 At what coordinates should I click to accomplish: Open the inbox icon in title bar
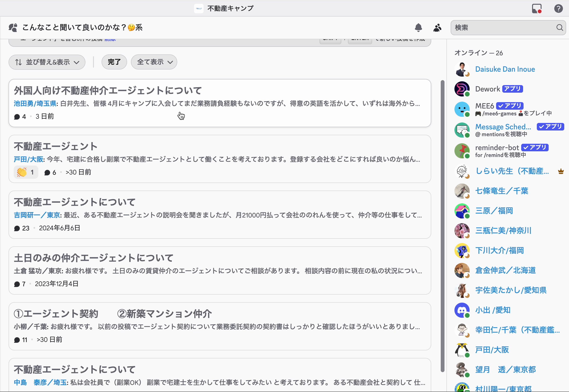tap(537, 8)
